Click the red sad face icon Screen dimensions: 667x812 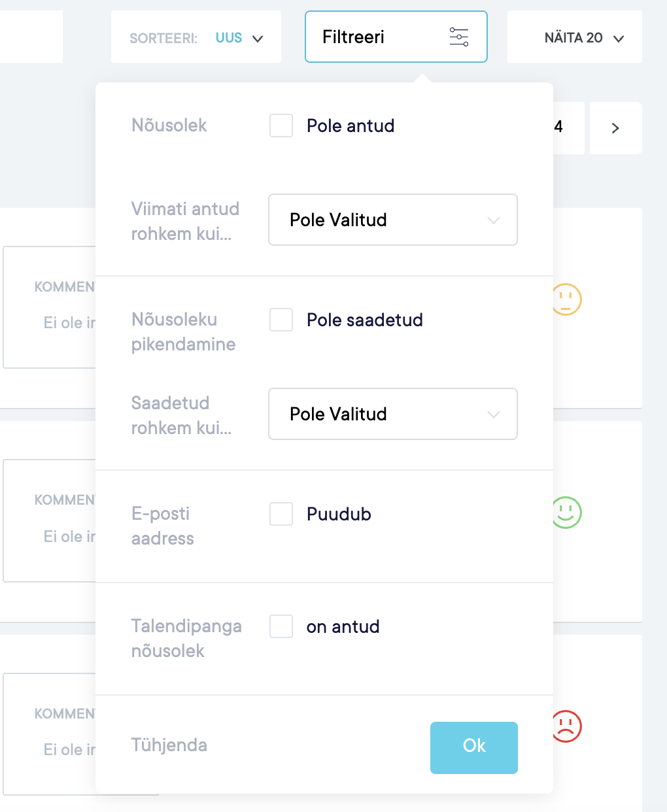567,726
